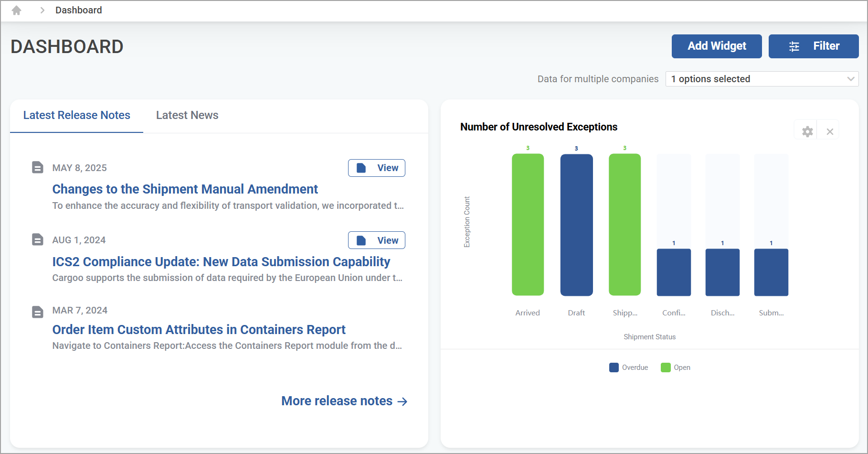Click the breadcrumb chevron separator
868x454 pixels.
[42, 10]
